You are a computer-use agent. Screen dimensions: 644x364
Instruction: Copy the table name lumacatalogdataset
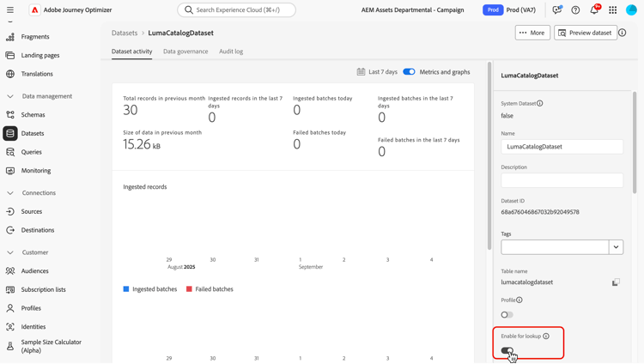click(616, 282)
